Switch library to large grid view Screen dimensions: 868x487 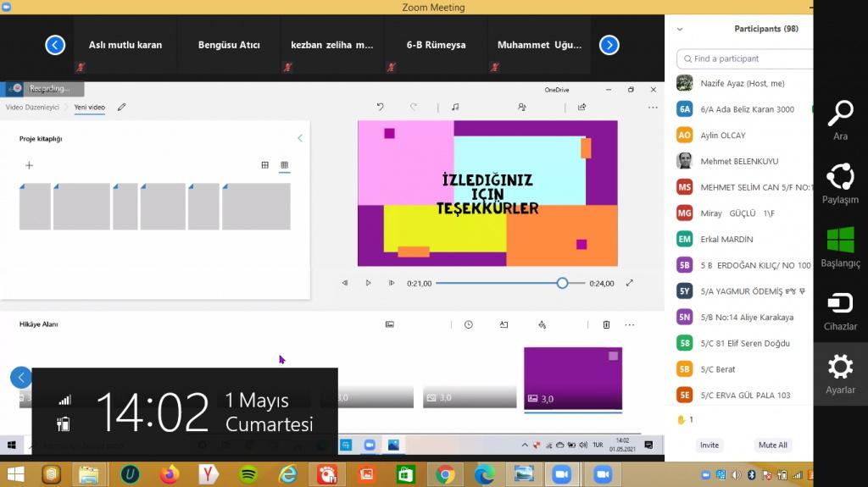(264, 165)
